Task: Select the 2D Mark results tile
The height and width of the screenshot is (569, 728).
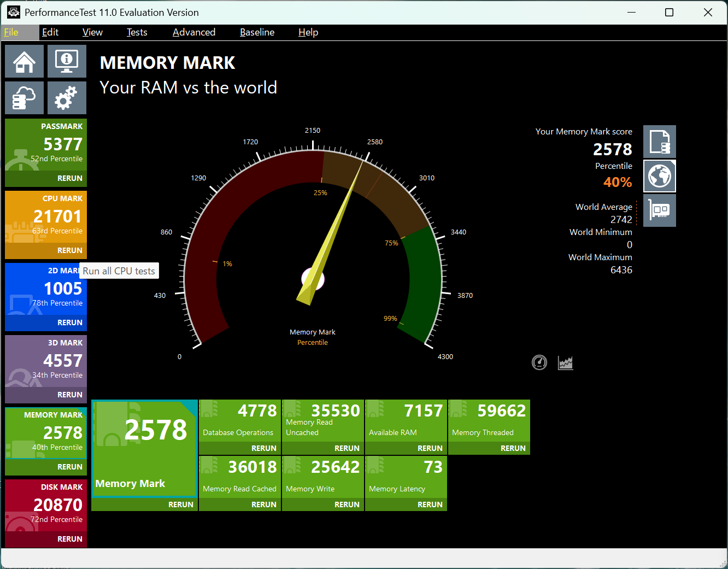Action: [x=45, y=289]
